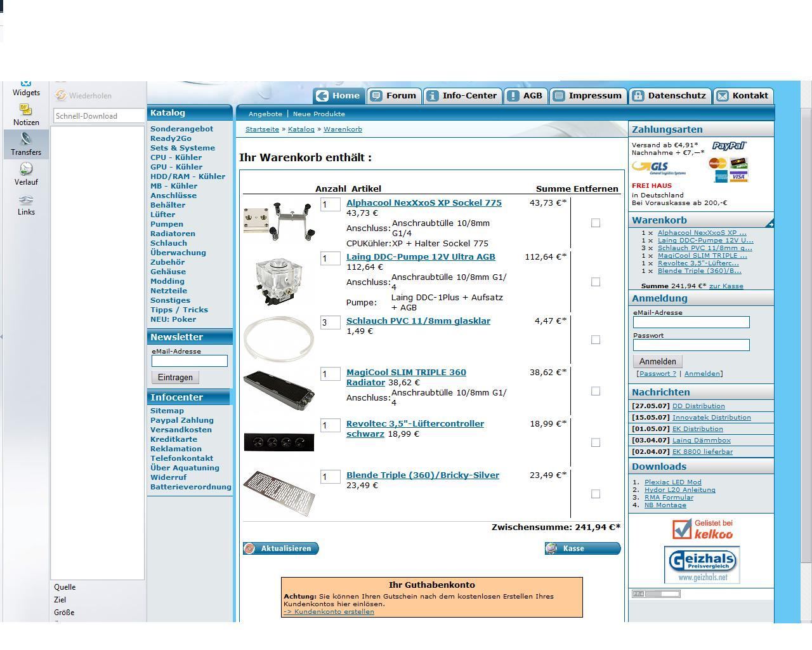
Task: Tick remove checkbox for Blende Triple
Action: [x=595, y=494]
